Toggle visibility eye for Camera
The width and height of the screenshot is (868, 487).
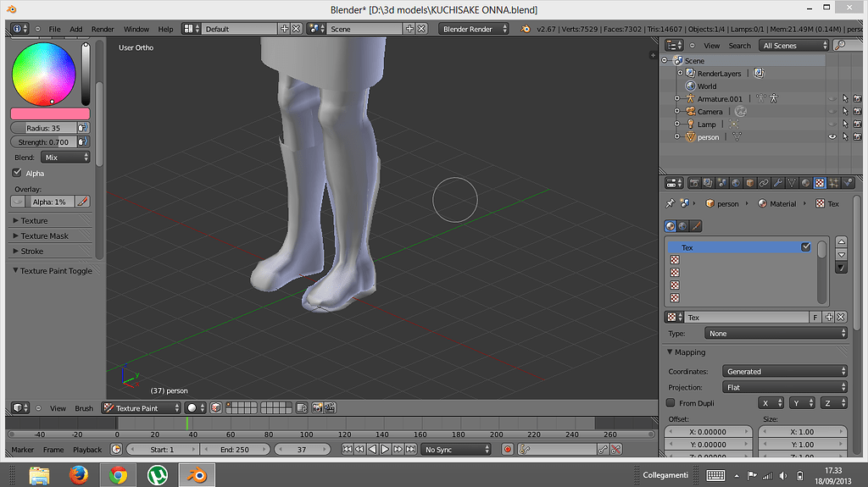click(x=832, y=111)
